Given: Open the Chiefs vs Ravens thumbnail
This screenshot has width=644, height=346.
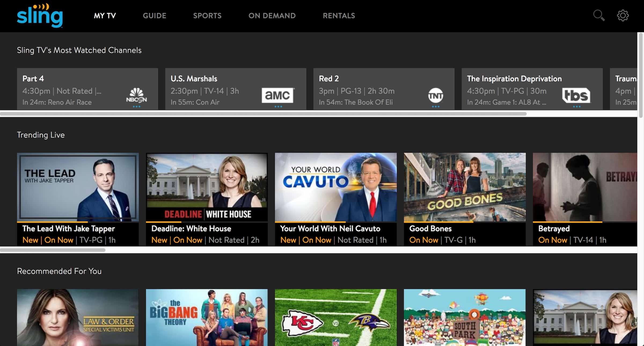Looking at the screenshot, I should [x=336, y=318].
